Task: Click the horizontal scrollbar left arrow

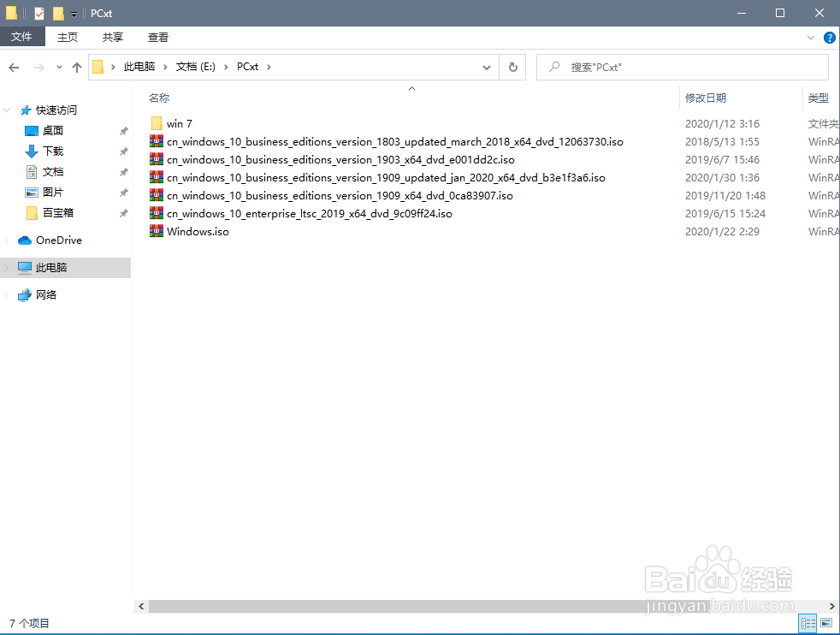Action: (141, 606)
